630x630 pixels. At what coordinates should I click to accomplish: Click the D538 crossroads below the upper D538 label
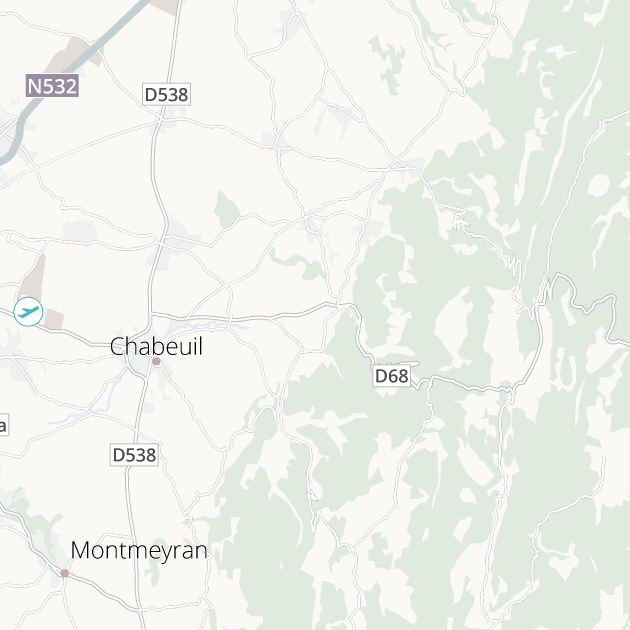(x=162, y=119)
